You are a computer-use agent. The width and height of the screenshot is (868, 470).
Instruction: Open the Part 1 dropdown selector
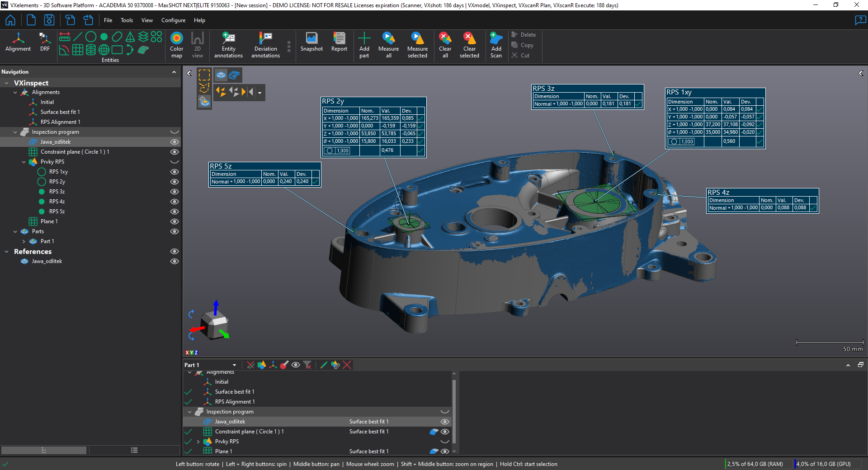pos(234,365)
